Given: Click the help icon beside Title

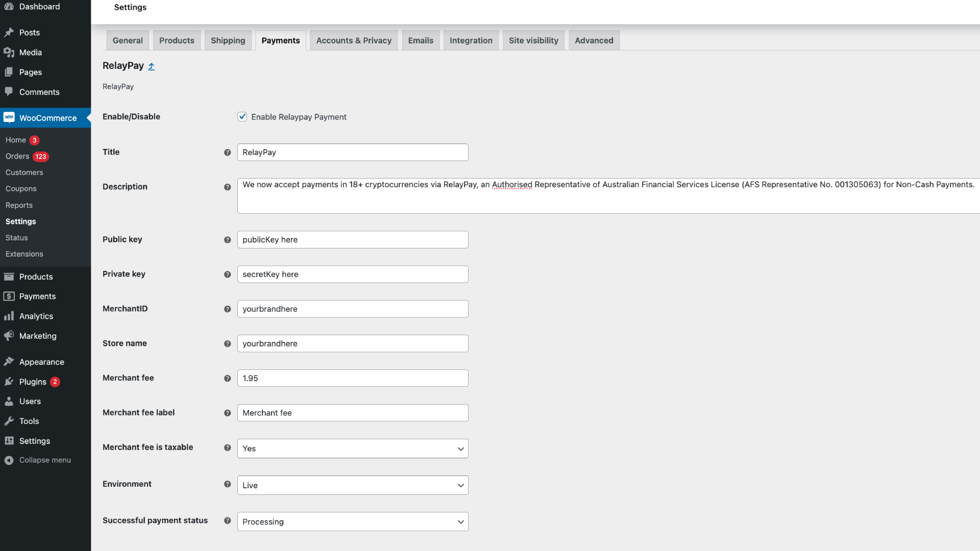Looking at the screenshot, I should [x=227, y=153].
